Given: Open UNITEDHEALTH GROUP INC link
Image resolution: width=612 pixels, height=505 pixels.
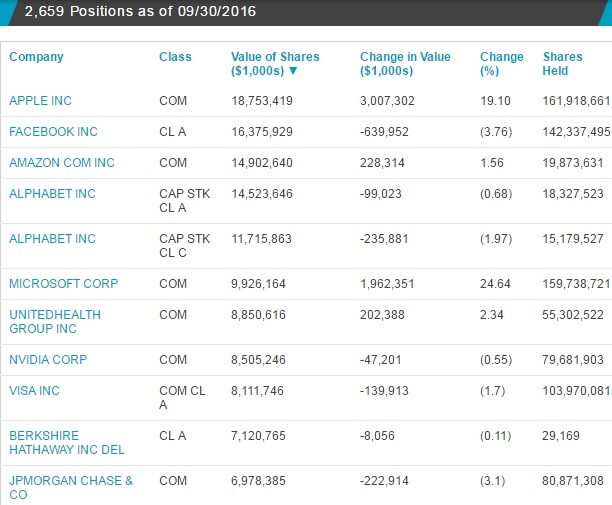Looking at the screenshot, I should point(55,322).
